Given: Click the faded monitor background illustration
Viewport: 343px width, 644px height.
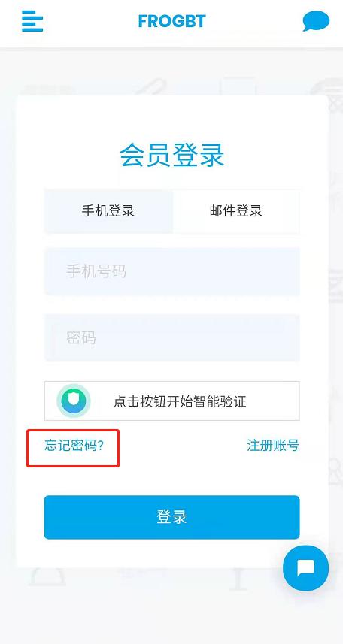Looking at the screenshot, I should 238,86.
